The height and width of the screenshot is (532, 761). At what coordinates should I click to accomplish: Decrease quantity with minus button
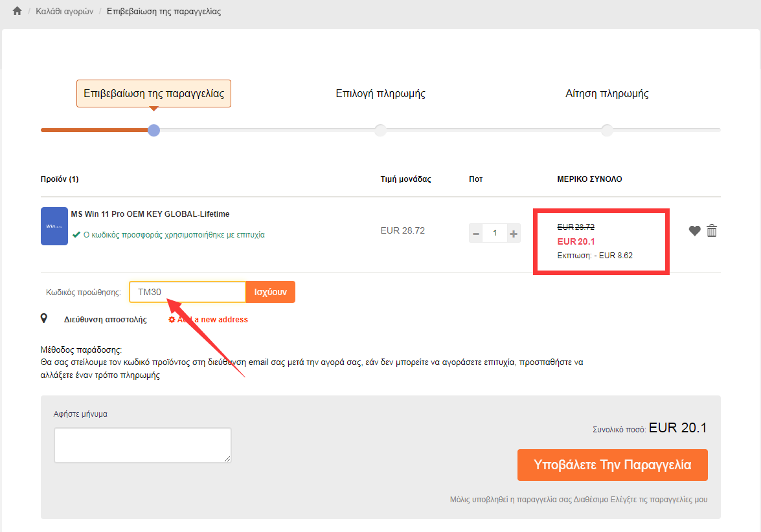coord(476,233)
